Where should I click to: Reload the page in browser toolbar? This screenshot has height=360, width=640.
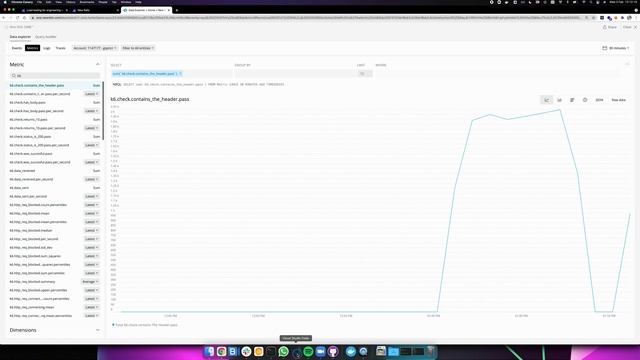(17, 18)
